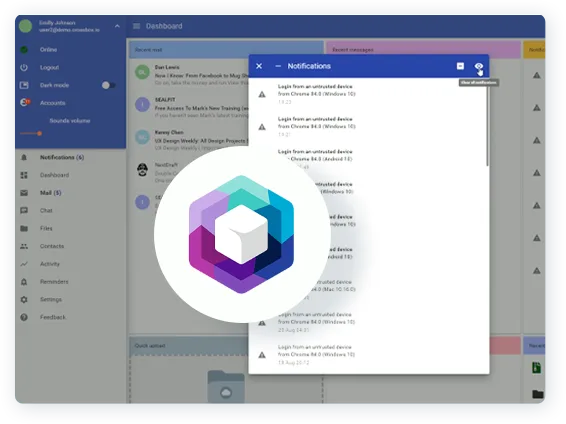Click warning icon of the 18 Aug notification
The width and height of the screenshot is (566, 424).
point(262,355)
